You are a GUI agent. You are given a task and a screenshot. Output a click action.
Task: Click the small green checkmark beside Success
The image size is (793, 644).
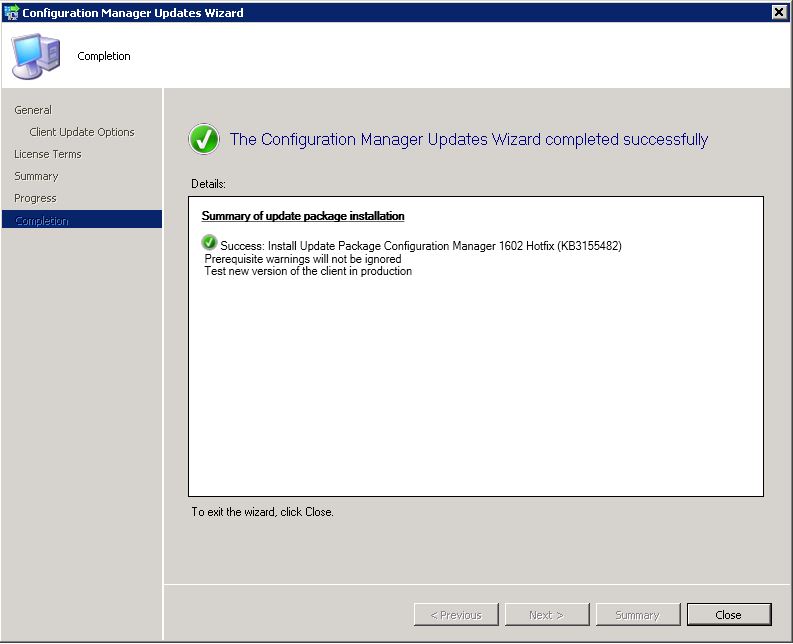(x=209, y=242)
